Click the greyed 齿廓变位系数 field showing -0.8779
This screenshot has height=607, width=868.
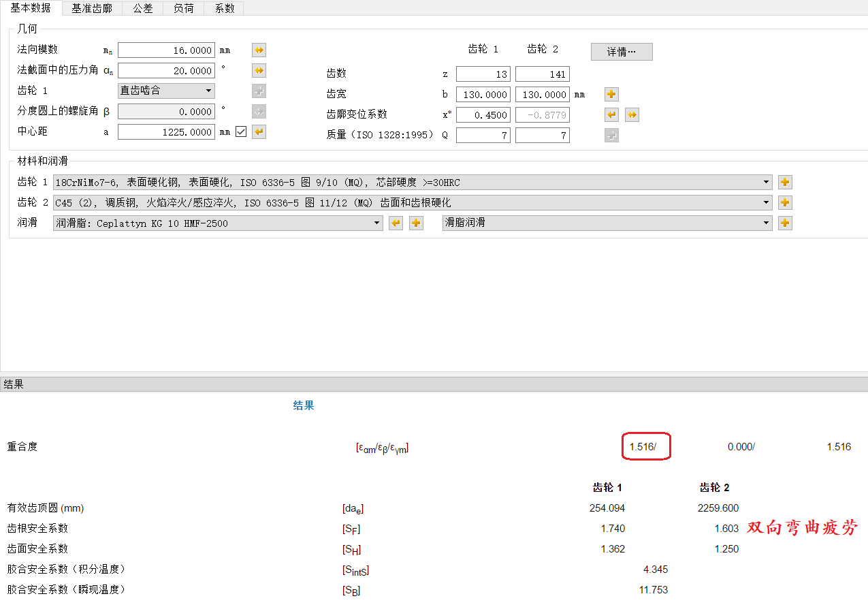tap(543, 115)
